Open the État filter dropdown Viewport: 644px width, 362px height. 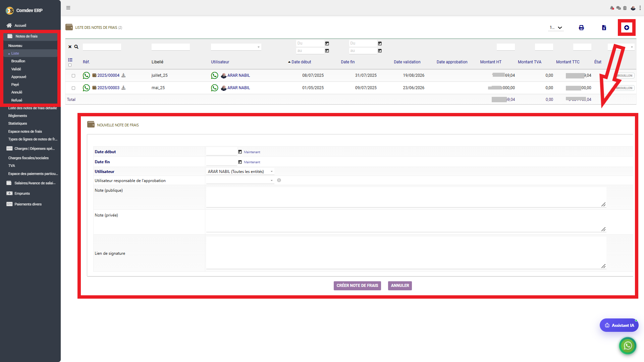621,47
